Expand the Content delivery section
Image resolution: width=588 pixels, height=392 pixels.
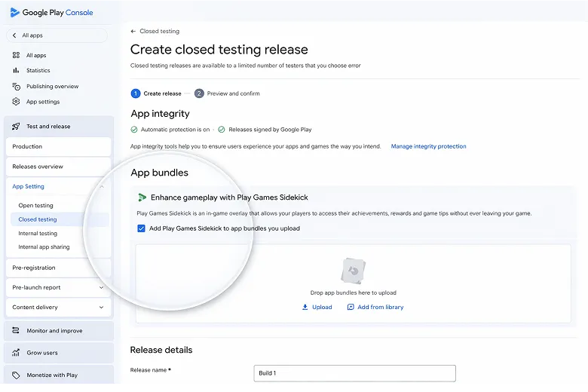pos(101,308)
